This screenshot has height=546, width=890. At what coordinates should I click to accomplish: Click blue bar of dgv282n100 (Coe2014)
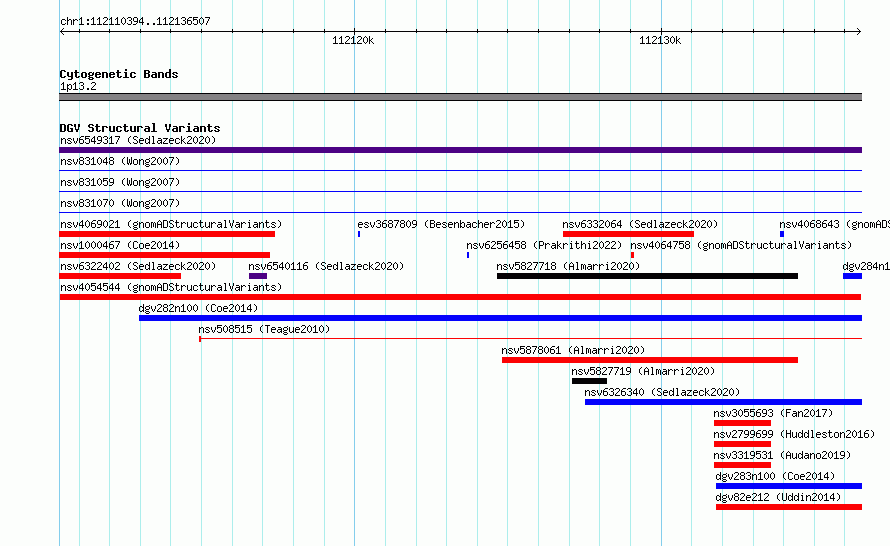[x=500, y=318]
